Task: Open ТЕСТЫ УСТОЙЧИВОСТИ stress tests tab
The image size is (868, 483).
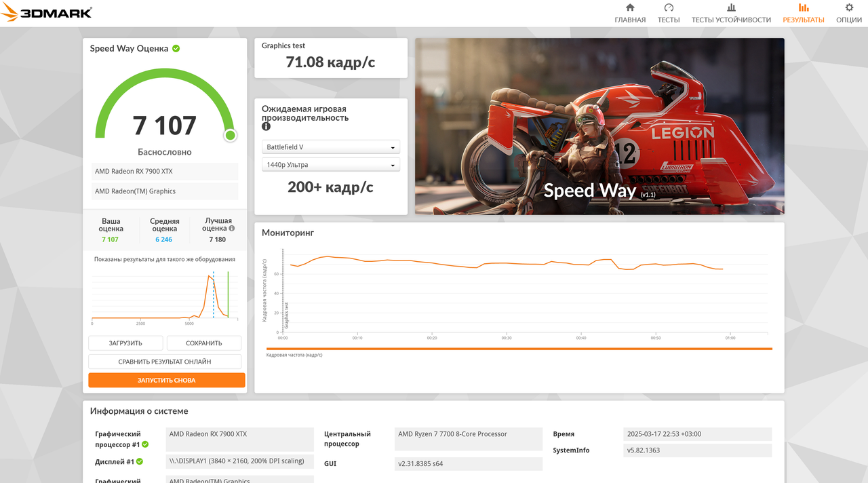Action: 731,13
